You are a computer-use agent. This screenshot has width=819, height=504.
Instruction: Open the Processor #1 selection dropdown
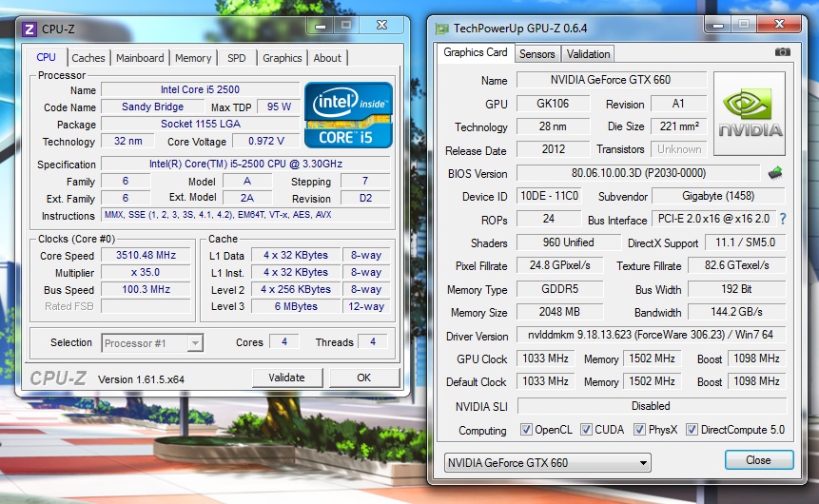pyautogui.click(x=152, y=343)
